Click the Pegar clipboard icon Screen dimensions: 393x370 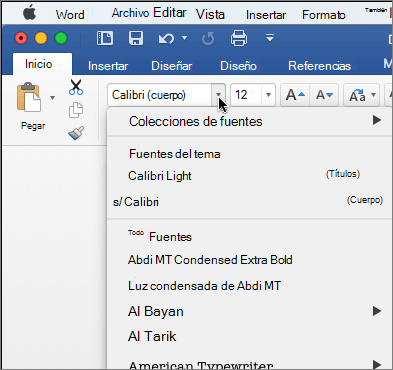[29, 97]
